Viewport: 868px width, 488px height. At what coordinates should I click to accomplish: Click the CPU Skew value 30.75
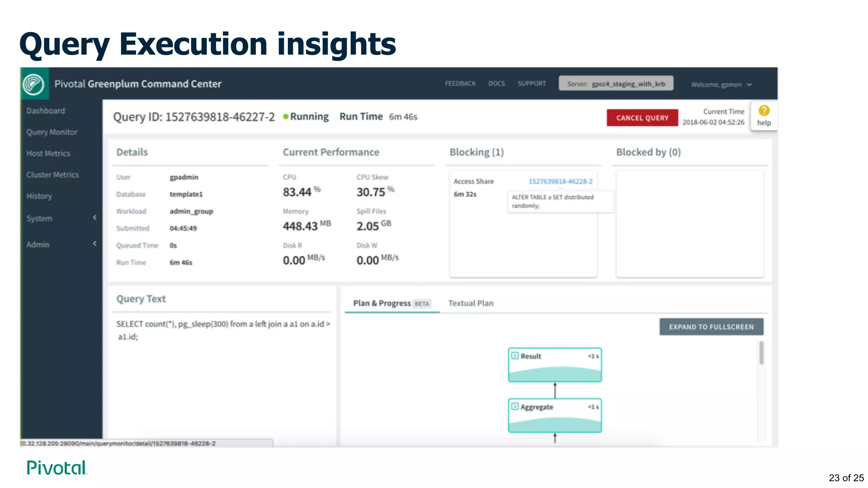[375, 191]
